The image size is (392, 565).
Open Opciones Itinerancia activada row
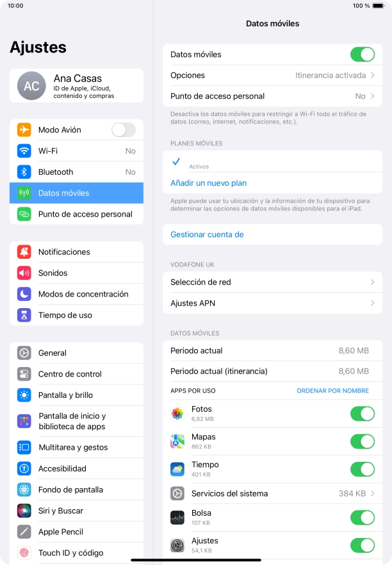point(272,76)
